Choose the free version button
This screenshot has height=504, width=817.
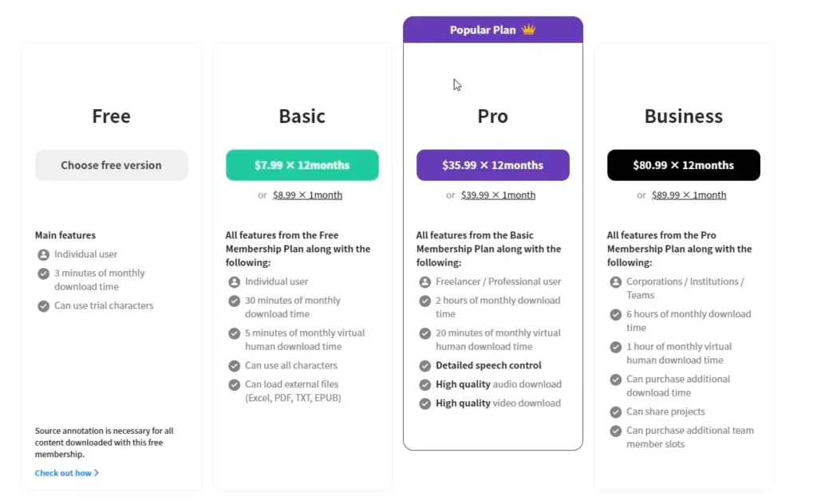[x=112, y=165]
